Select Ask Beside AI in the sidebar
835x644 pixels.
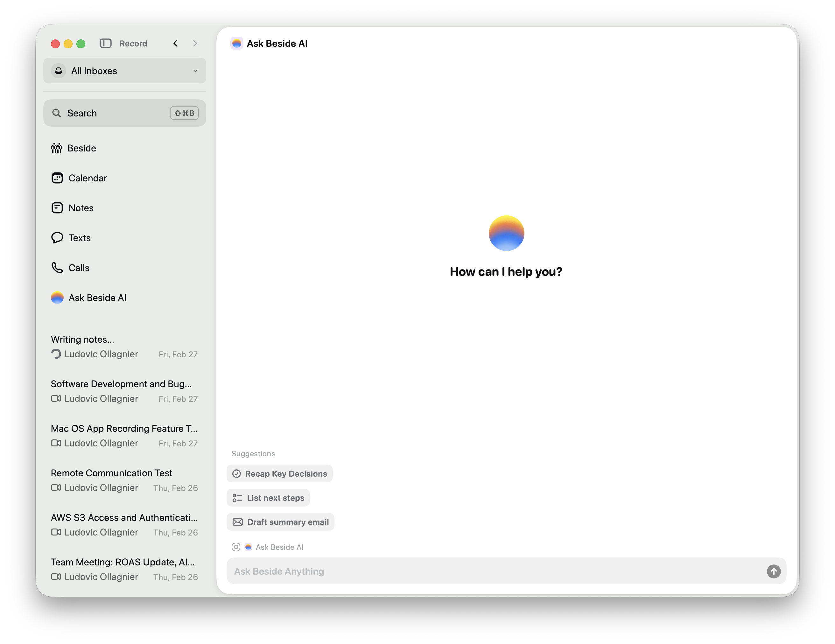tap(125, 298)
